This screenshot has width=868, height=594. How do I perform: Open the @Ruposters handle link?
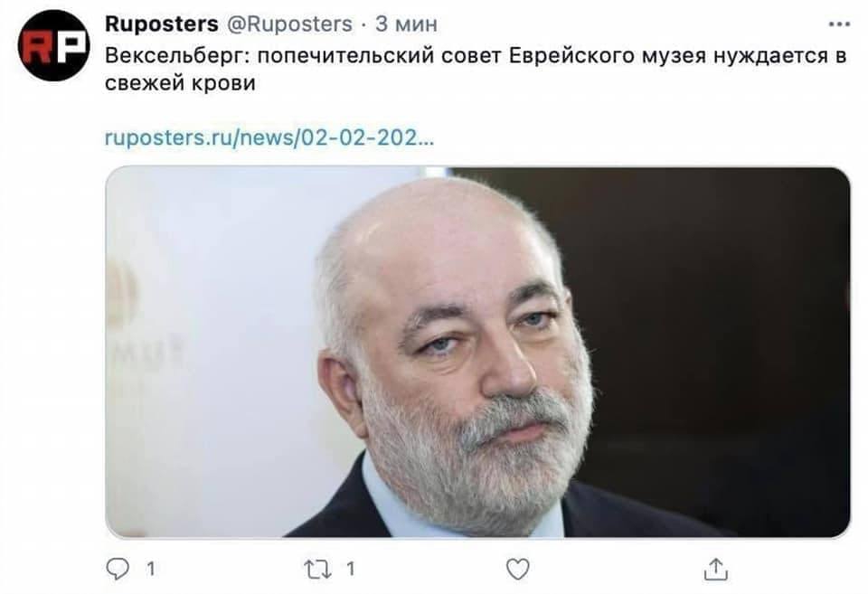pyautogui.click(x=290, y=24)
